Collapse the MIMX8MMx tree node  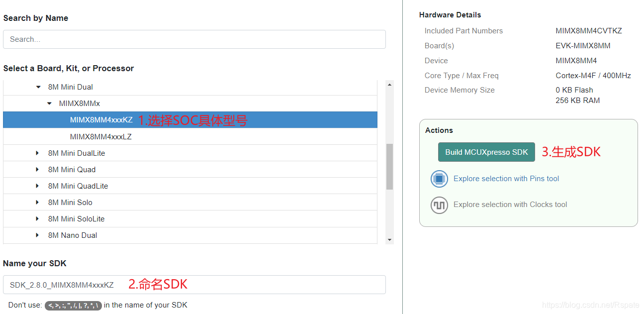[x=49, y=104]
